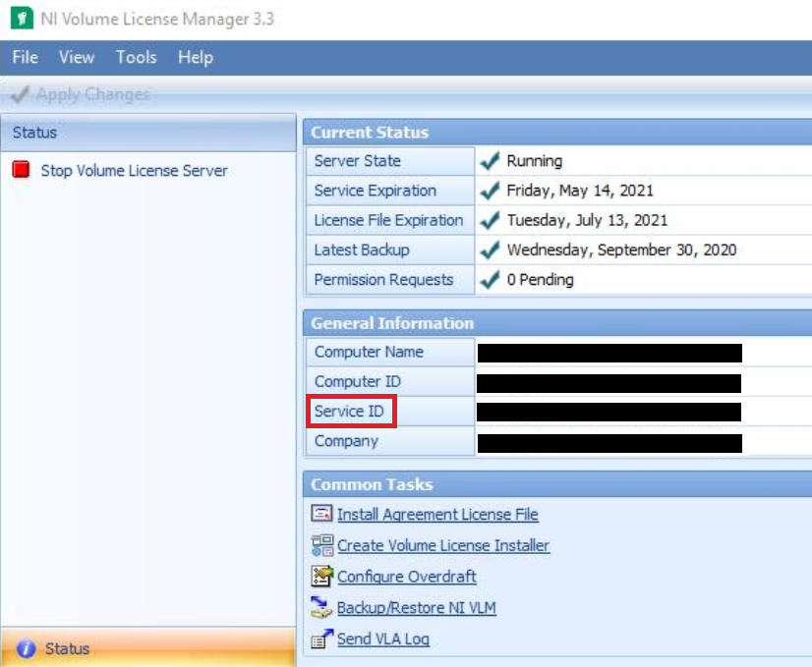Click the Backup/Restore NI VLM icon
This screenshot has height=667, width=812.
click(321, 607)
